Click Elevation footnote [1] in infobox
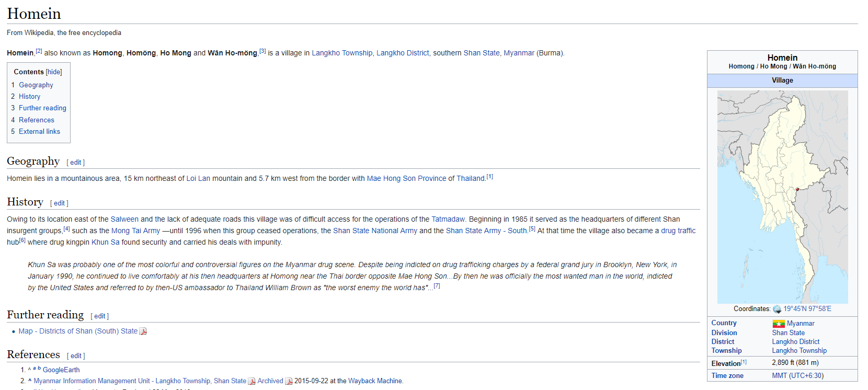This screenshot has width=868, height=390. [x=744, y=362]
